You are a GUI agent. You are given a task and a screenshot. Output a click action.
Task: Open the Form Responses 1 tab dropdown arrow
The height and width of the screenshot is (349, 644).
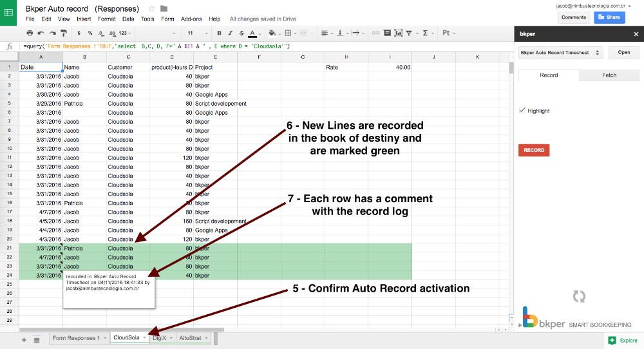pyautogui.click(x=105, y=338)
